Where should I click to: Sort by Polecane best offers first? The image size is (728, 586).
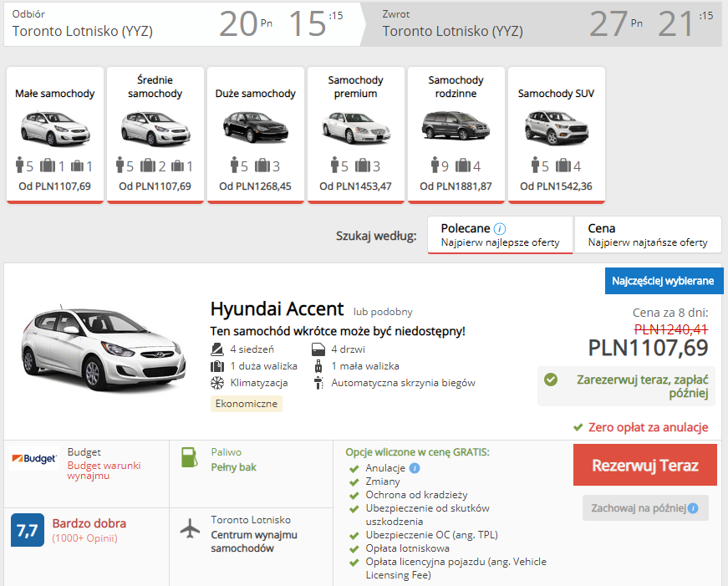500,235
